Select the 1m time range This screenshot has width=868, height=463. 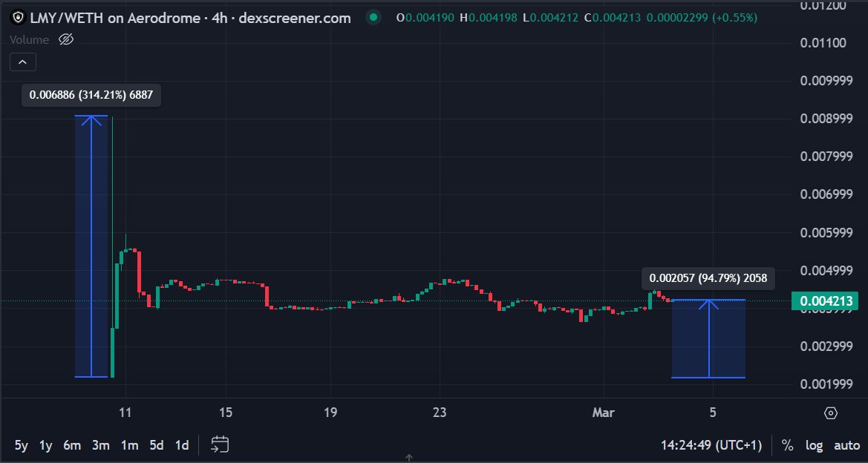click(129, 444)
